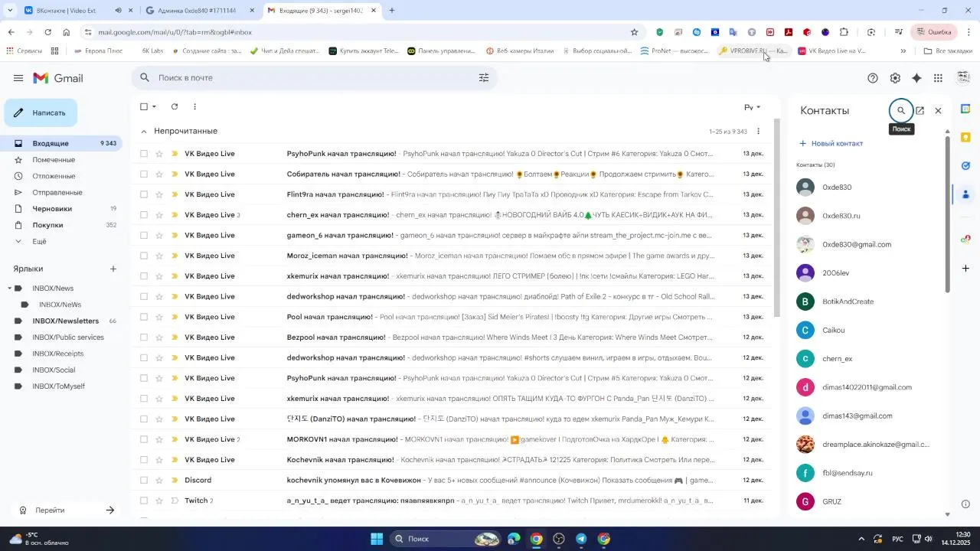Open Google apps grid
Viewport: 980px width, 551px height.
pos(938,78)
